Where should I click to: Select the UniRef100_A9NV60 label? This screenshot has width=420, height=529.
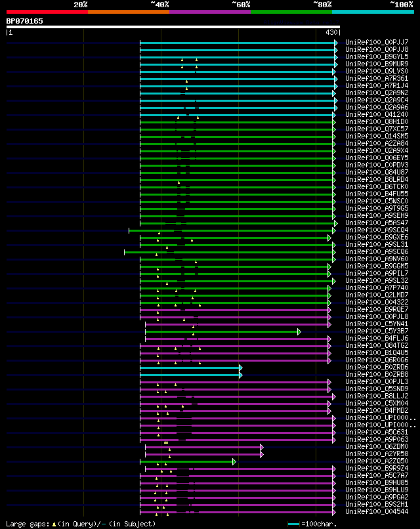[377, 259]
